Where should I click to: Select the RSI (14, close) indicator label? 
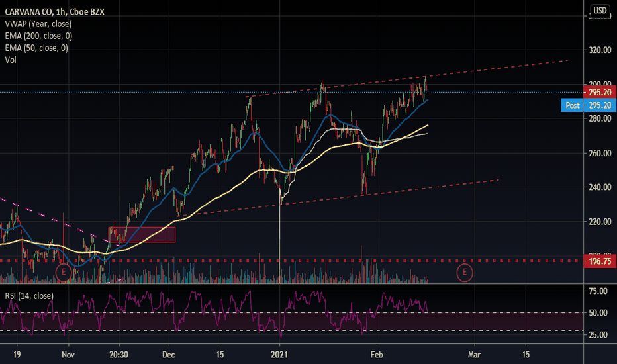(29, 296)
